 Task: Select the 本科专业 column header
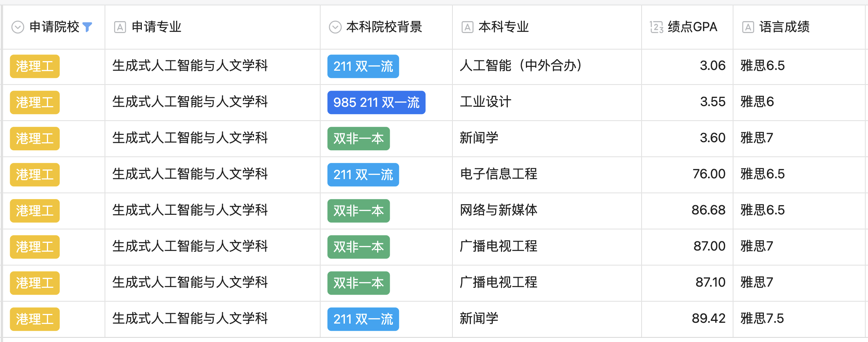coord(503,27)
